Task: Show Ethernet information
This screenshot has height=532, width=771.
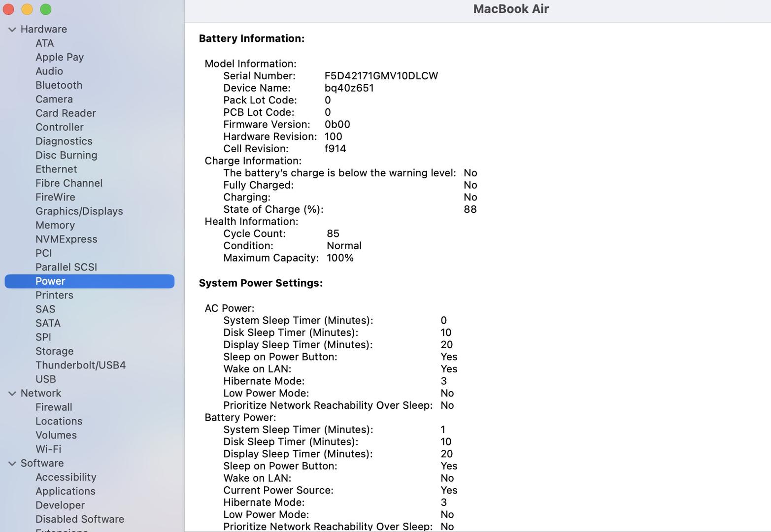Action: 56,169
